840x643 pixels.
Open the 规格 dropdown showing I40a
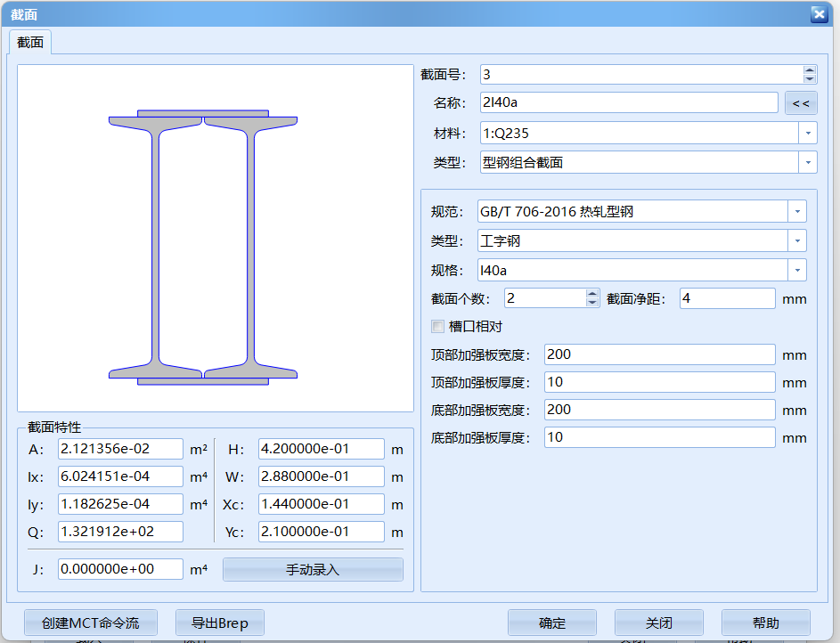point(797,269)
